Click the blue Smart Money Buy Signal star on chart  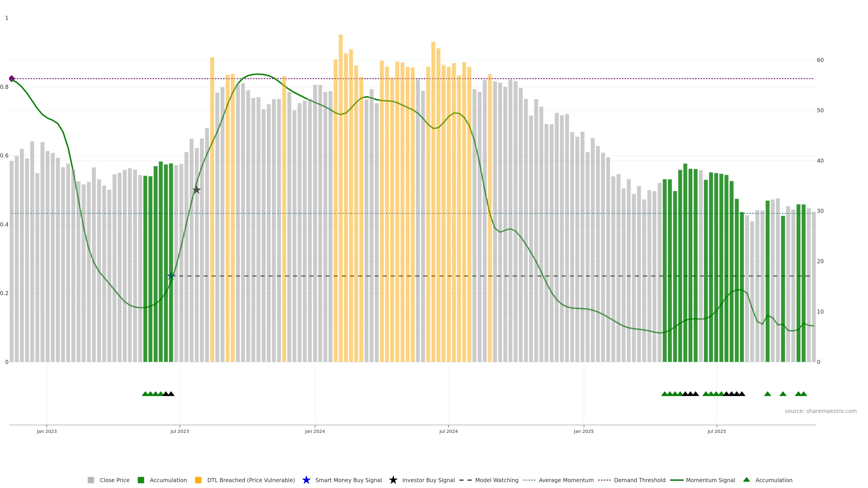tap(171, 276)
